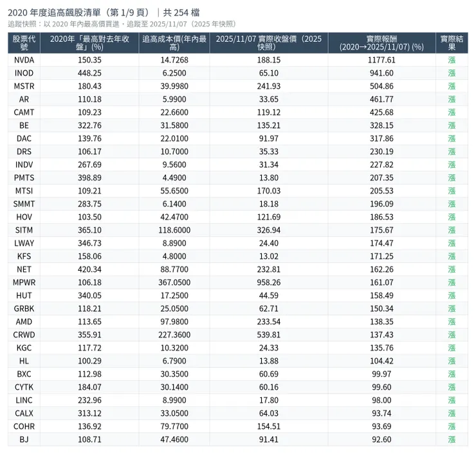476x454 pixels.
Task: Select the PMTS stock ticker
Action: (x=24, y=177)
